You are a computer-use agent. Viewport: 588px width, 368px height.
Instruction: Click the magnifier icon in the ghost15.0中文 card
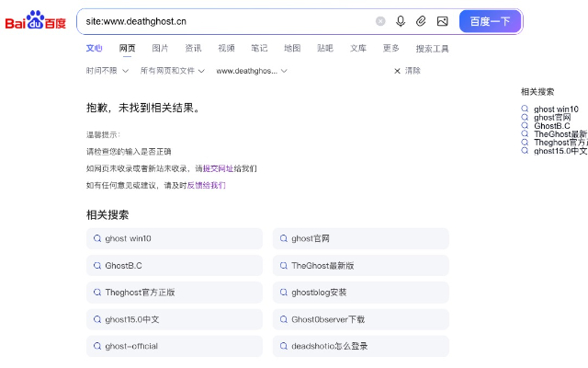(x=97, y=319)
